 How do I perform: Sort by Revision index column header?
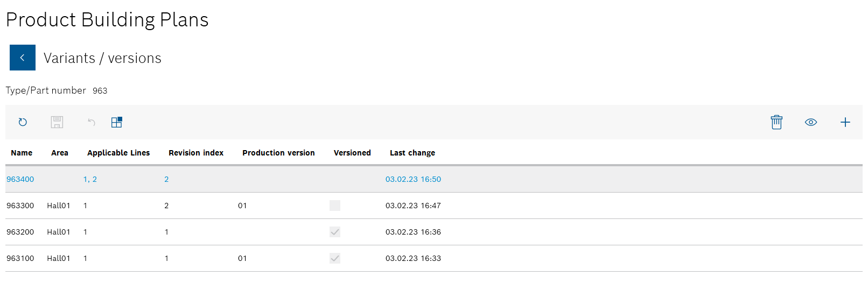point(196,153)
